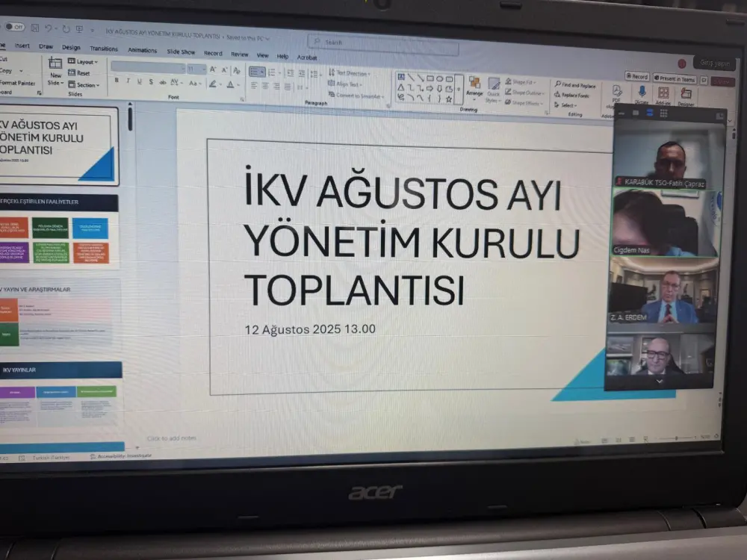
Task: Click inside the Search box
Action: click(x=383, y=44)
